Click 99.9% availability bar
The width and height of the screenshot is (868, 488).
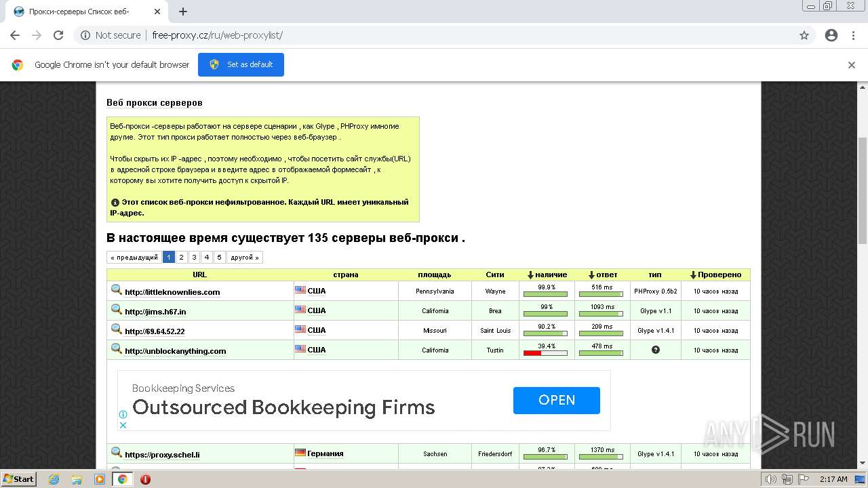coord(546,293)
